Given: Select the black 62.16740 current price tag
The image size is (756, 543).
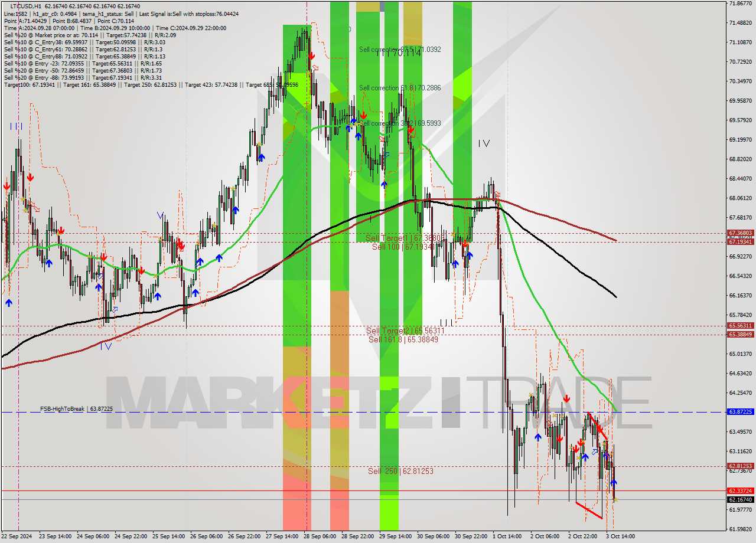Looking at the screenshot, I should coord(740,499).
